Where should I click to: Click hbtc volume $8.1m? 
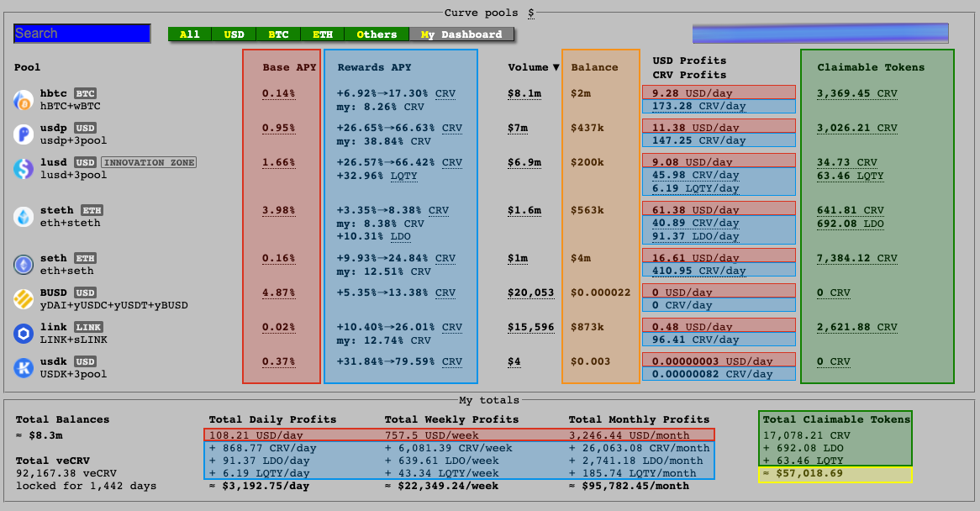(x=524, y=93)
